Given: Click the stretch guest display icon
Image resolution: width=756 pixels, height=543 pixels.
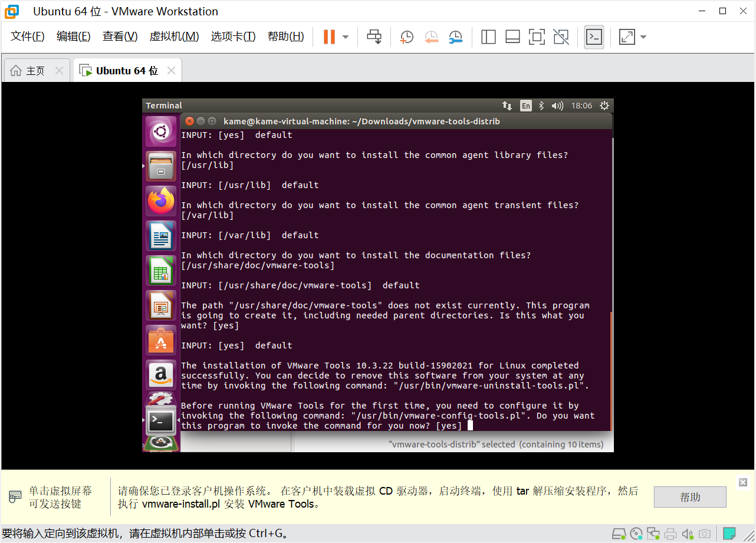Looking at the screenshot, I should coord(627,37).
